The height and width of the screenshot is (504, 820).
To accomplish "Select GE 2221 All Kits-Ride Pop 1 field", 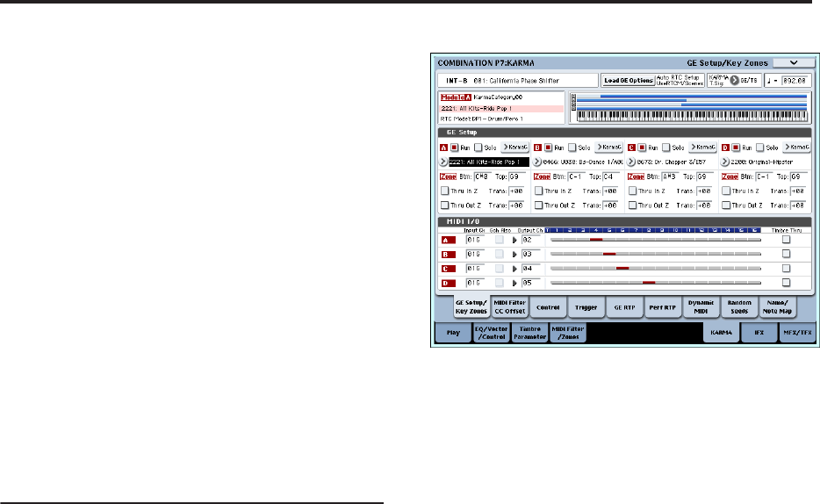I will [489, 162].
